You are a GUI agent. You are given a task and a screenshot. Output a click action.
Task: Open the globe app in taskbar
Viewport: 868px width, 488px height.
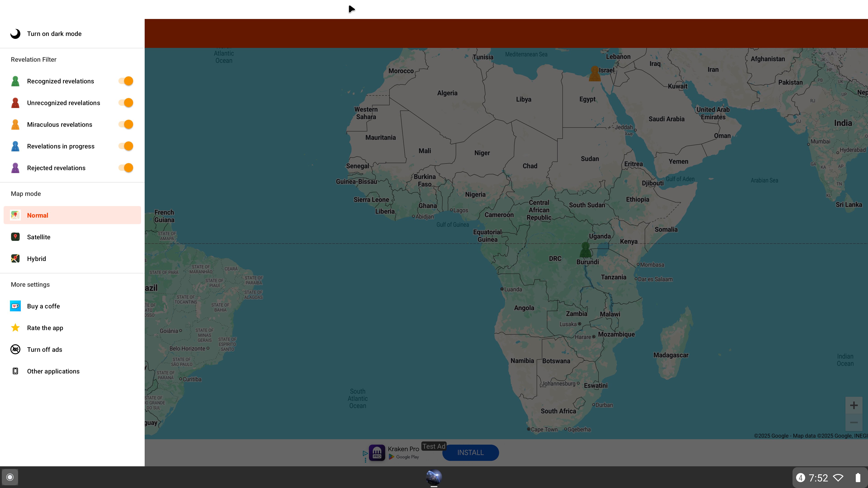(434, 477)
